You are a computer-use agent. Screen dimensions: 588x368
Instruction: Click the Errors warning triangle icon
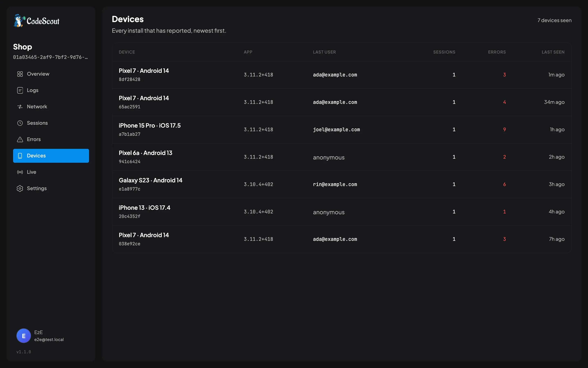(x=20, y=139)
